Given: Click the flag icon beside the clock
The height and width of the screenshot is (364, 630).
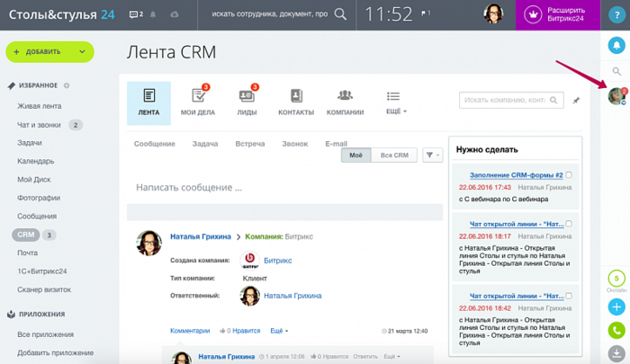Looking at the screenshot, I should 426,13.
